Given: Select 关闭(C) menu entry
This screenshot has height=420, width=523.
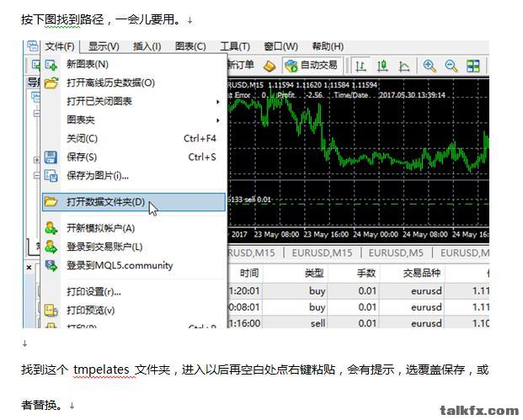Looking at the screenshot, I should tap(133, 138).
